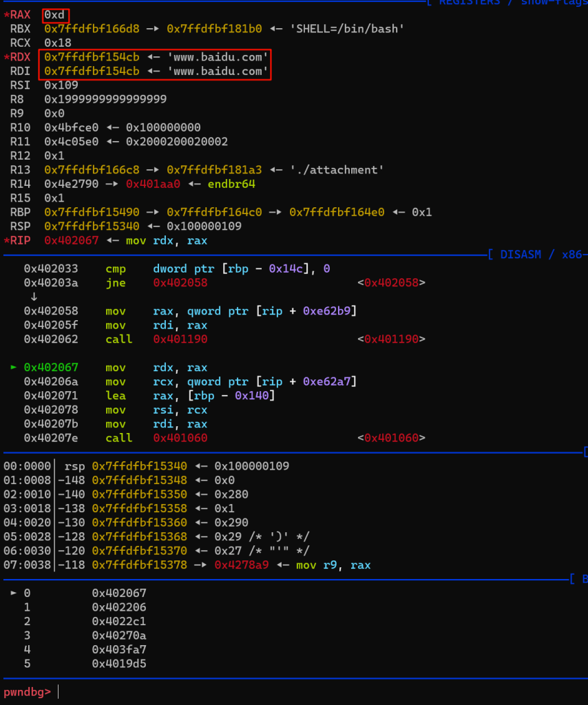Select the RAX value 0xd
This screenshot has height=705, width=588.
54,14
